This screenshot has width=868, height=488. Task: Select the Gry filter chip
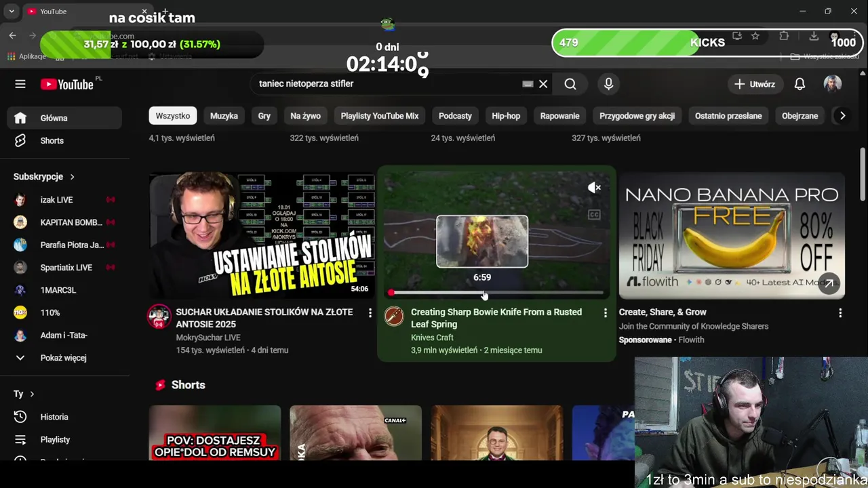pos(264,116)
